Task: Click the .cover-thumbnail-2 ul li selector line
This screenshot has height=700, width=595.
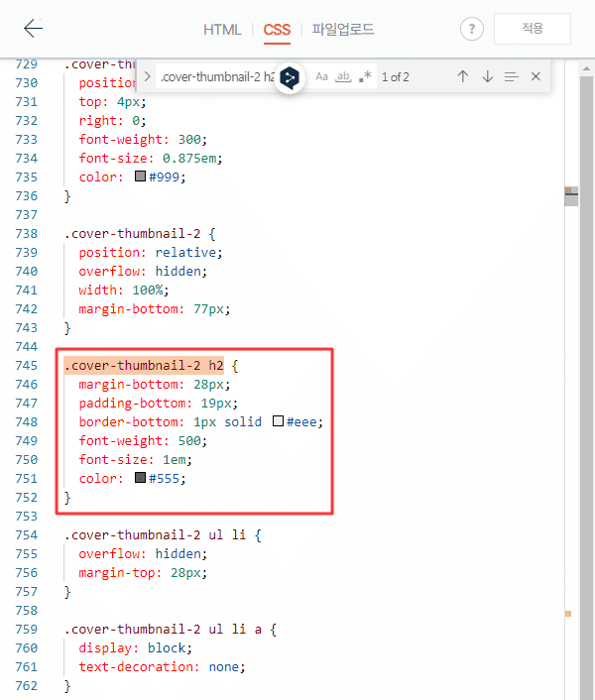Action: (163, 535)
